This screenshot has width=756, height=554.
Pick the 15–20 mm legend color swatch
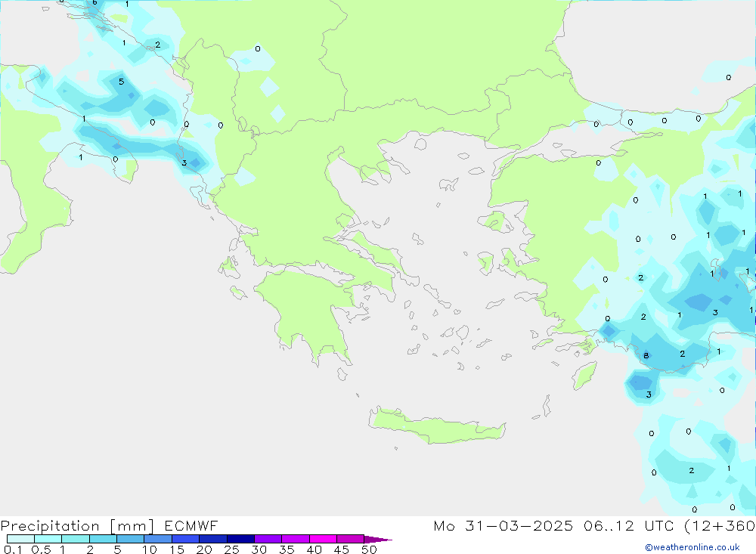pos(185,539)
